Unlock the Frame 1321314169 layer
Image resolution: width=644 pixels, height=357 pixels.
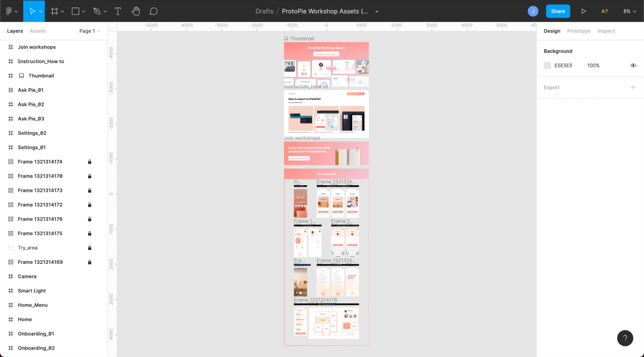click(89, 262)
